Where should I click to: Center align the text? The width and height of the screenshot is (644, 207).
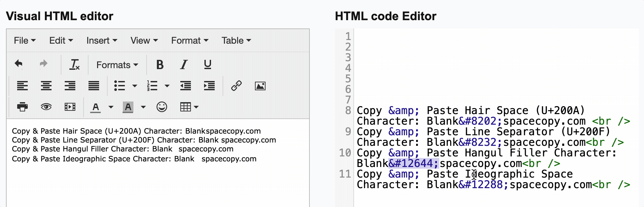coord(46,86)
